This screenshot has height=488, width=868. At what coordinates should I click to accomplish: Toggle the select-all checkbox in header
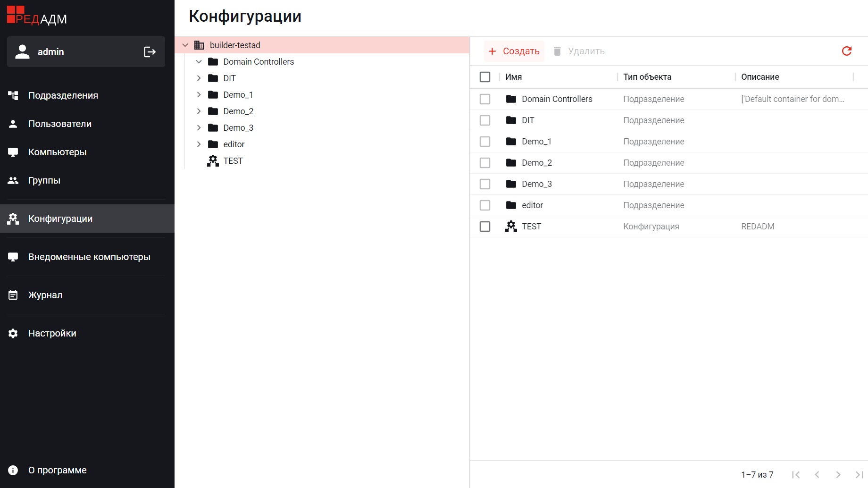pyautogui.click(x=485, y=77)
